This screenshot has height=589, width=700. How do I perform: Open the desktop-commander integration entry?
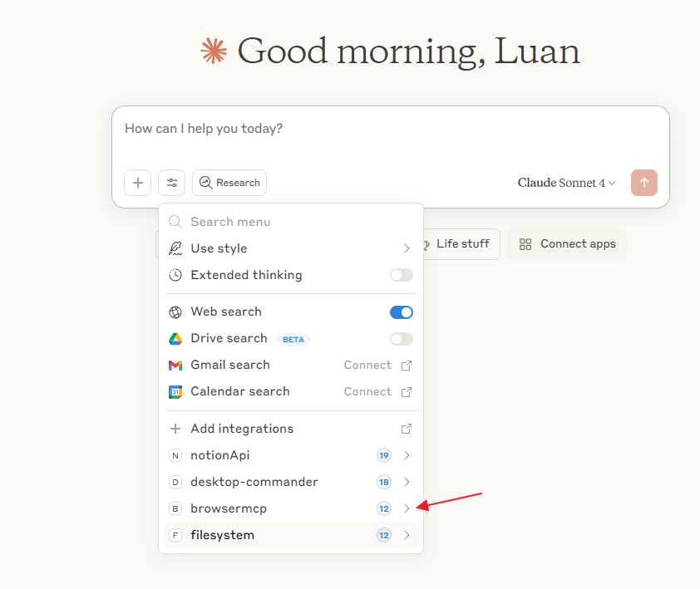click(x=291, y=482)
